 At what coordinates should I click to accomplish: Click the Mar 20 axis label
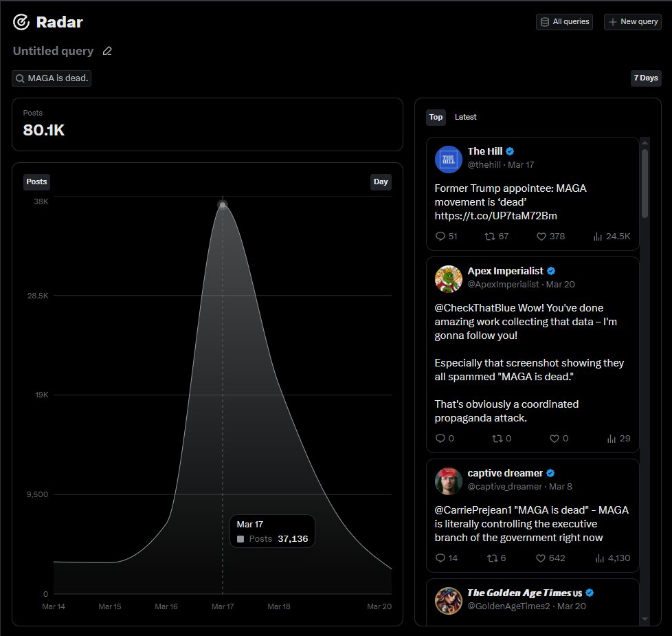tap(379, 606)
